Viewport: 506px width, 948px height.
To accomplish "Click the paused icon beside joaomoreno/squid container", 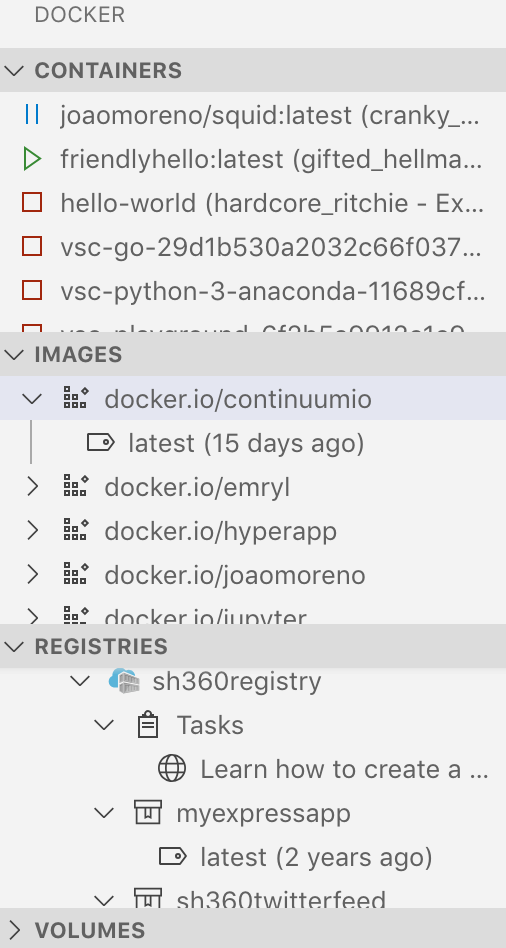I will pyautogui.click(x=31, y=114).
